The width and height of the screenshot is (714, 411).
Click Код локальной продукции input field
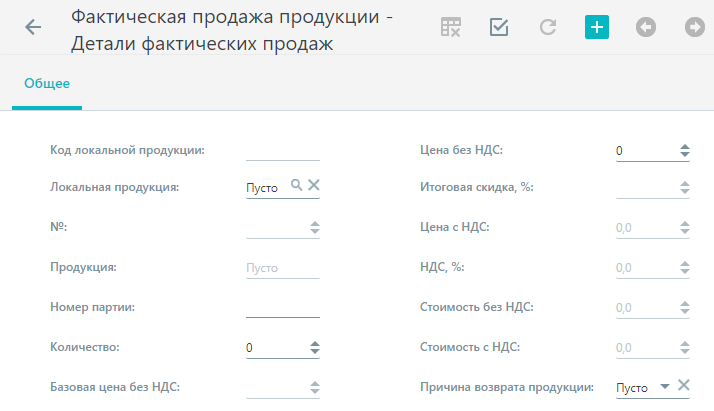coord(283,151)
